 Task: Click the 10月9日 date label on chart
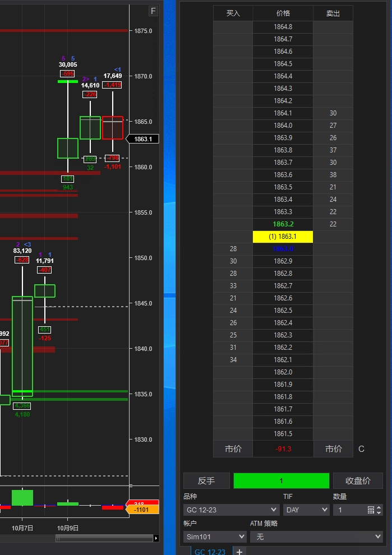click(x=68, y=528)
